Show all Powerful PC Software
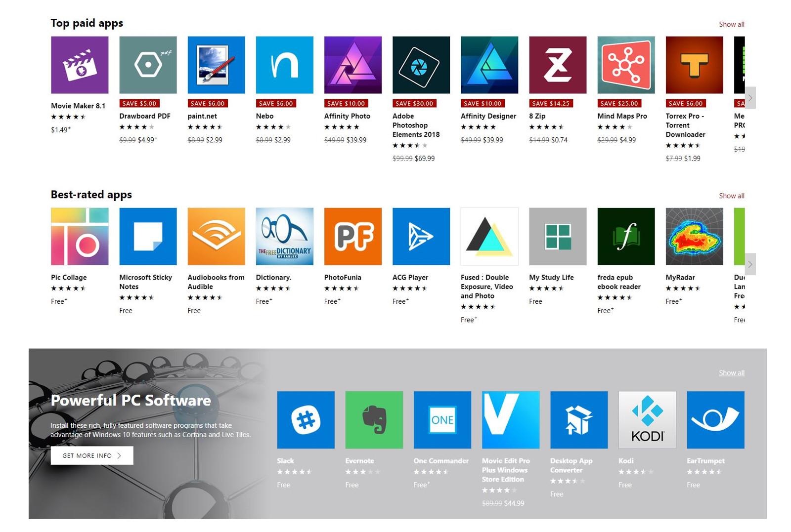This screenshot has width=791, height=532. pyautogui.click(x=731, y=373)
